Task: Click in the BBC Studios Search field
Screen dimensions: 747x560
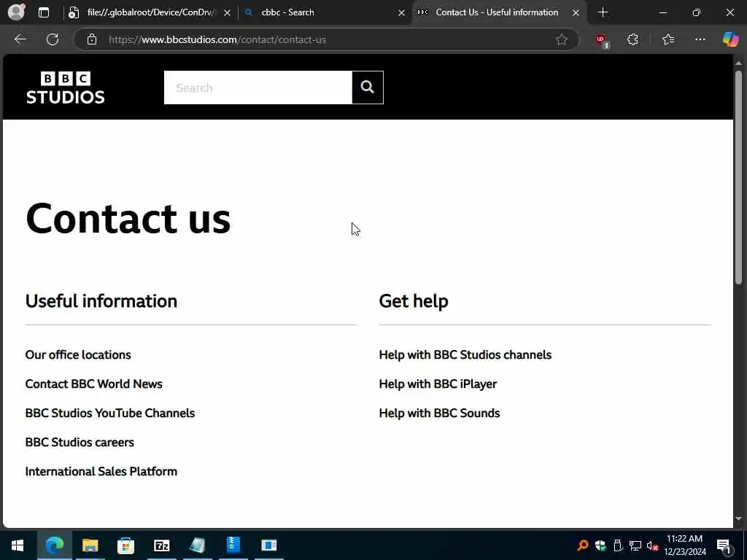Action: [258, 87]
